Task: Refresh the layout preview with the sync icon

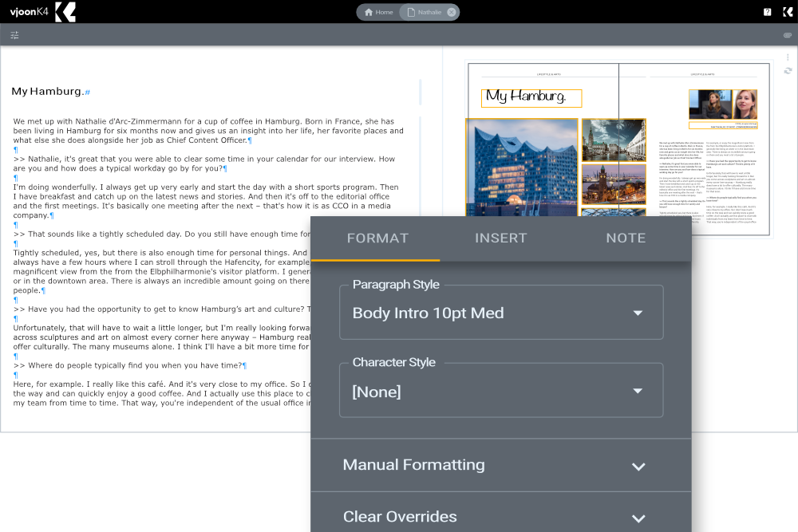Action: [x=788, y=70]
